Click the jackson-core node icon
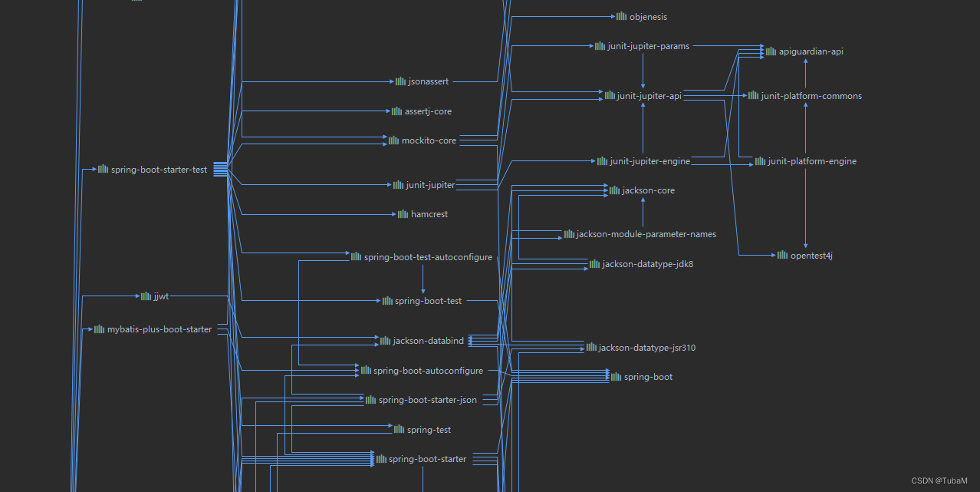The height and width of the screenshot is (492, 980). tap(613, 190)
